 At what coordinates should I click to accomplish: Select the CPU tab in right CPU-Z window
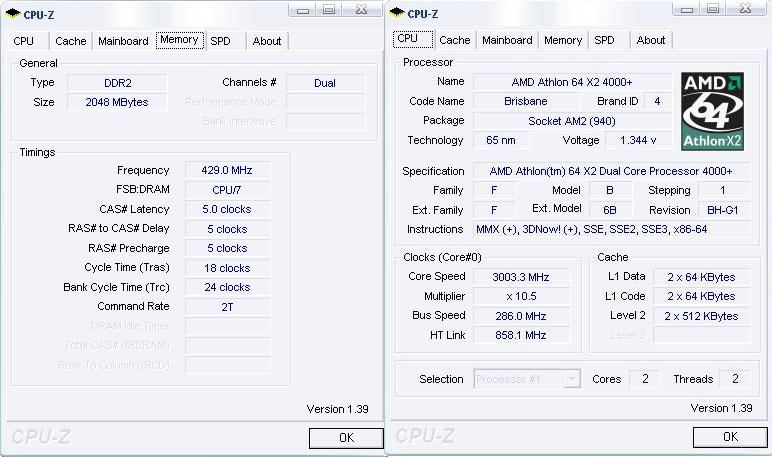(413, 39)
